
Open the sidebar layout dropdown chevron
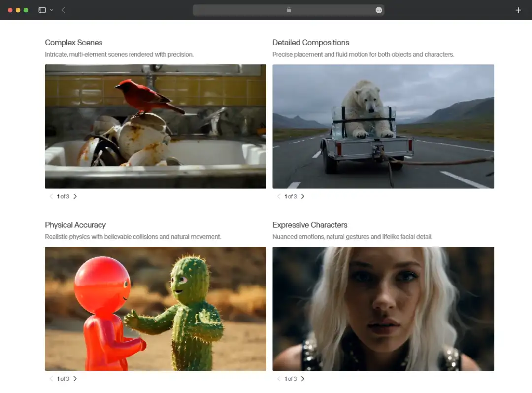[x=51, y=10]
